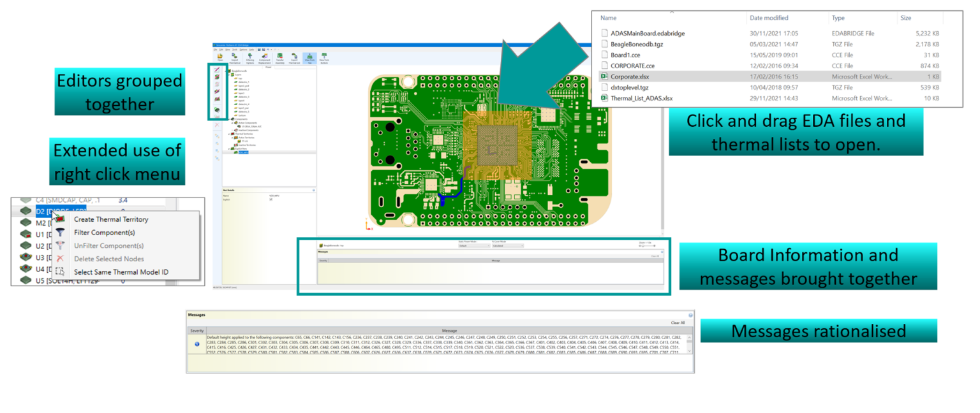The height and width of the screenshot is (413, 980).
Task: Toggle the Explicit checkbox in Net Details
Action: (x=271, y=199)
